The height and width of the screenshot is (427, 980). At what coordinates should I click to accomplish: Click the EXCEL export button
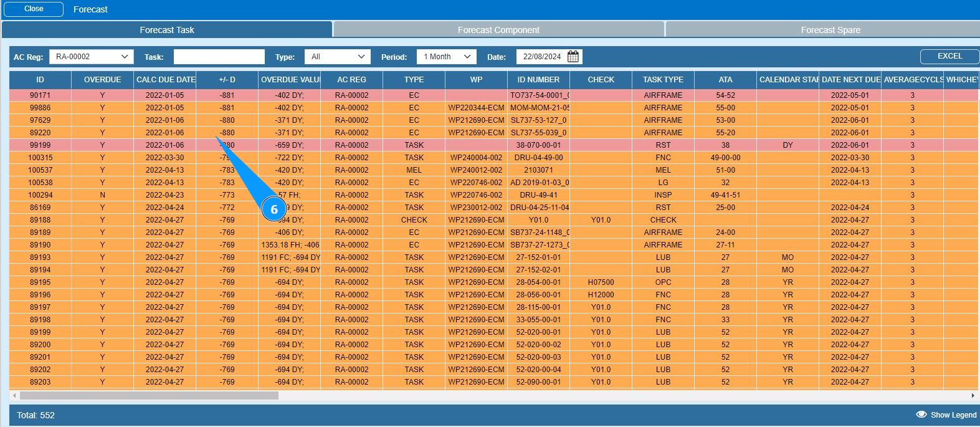[949, 56]
